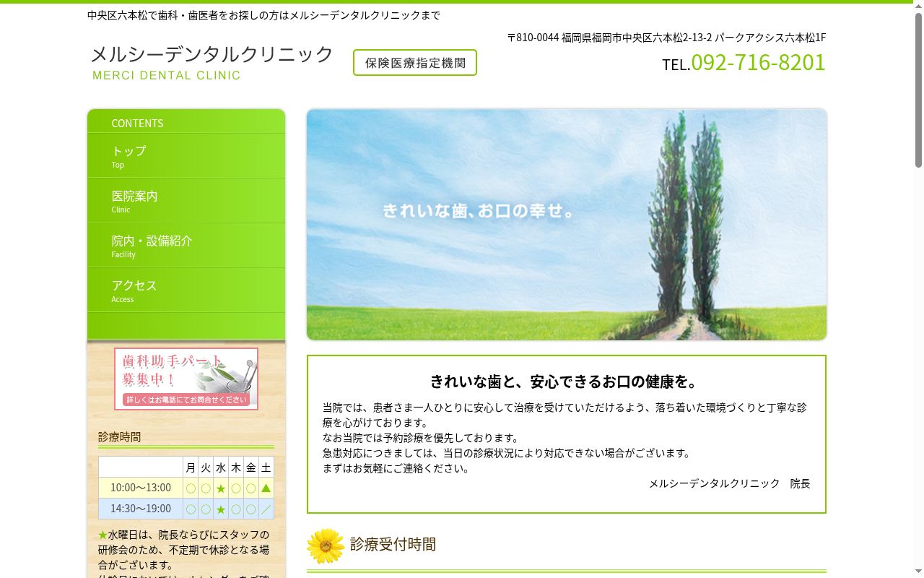This screenshot has height=578, width=924.
Task: Click the 土 column header
Action: pos(266,467)
